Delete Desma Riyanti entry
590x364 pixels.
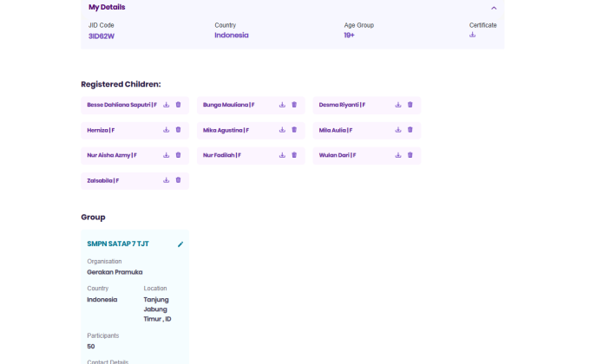point(410,105)
